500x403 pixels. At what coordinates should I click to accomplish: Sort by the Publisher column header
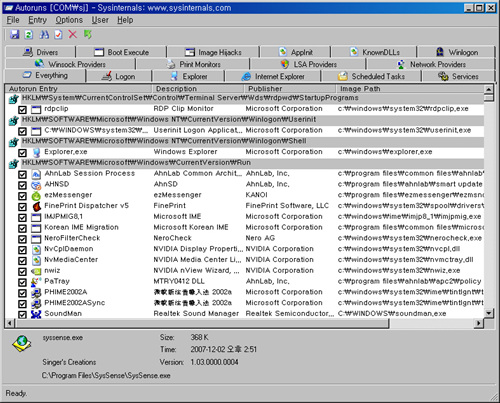tap(290, 89)
